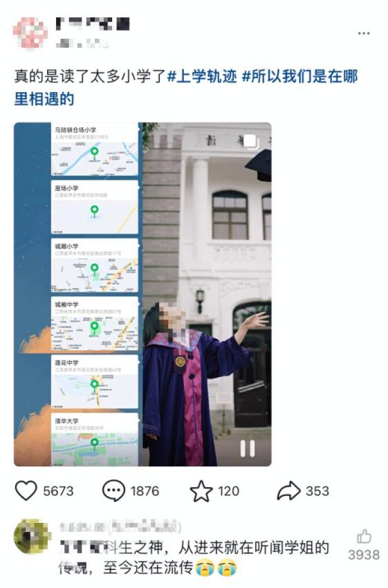The width and height of the screenshot is (388, 588).
Task: Select the 城厢中学 map card
Action: pyautogui.click(x=95, y=324)
